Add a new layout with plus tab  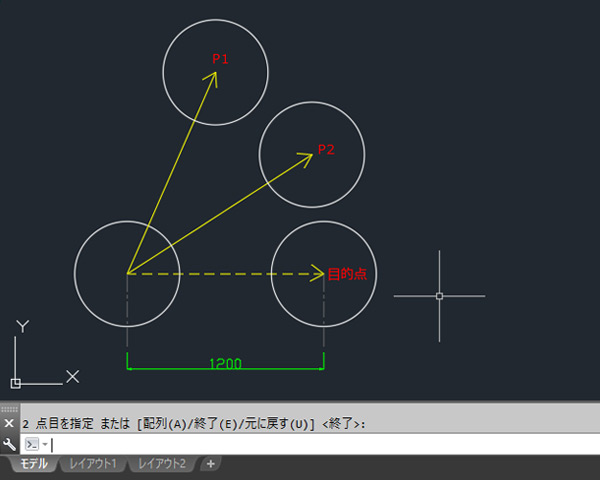210,464
